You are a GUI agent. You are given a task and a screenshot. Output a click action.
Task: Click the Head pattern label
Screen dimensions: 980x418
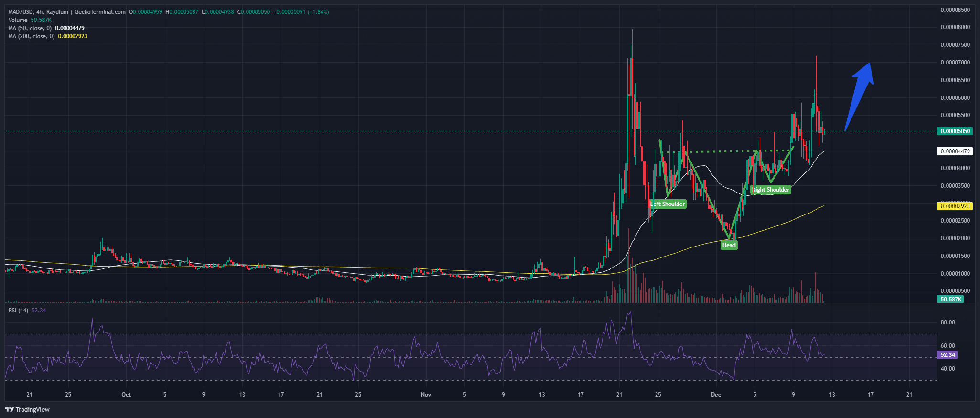tap(729, 245)
